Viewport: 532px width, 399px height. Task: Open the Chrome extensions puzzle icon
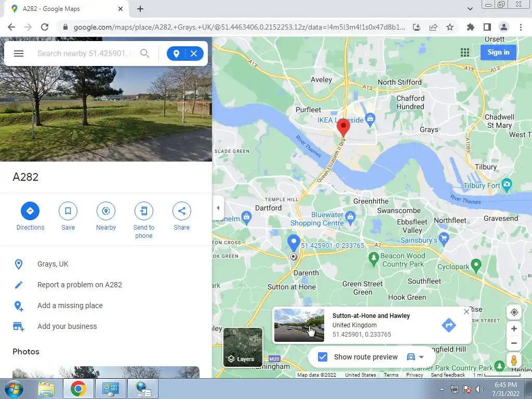click(470, 27)
